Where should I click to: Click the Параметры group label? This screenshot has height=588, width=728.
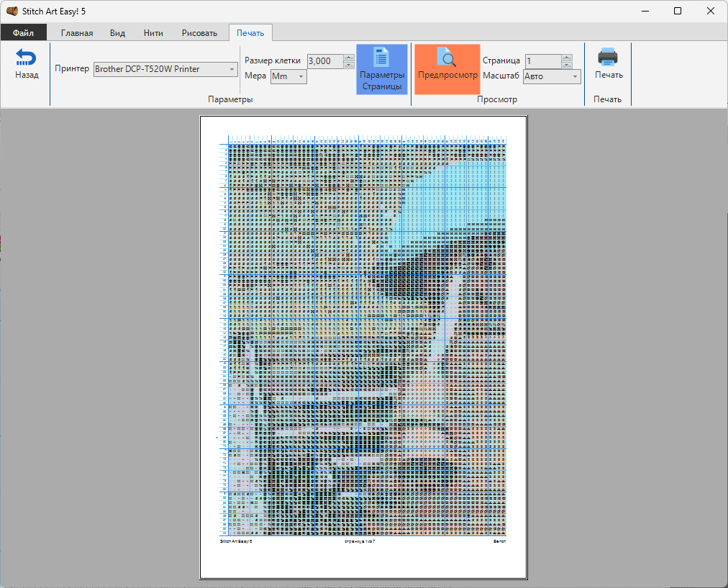[x=230, y=99]
